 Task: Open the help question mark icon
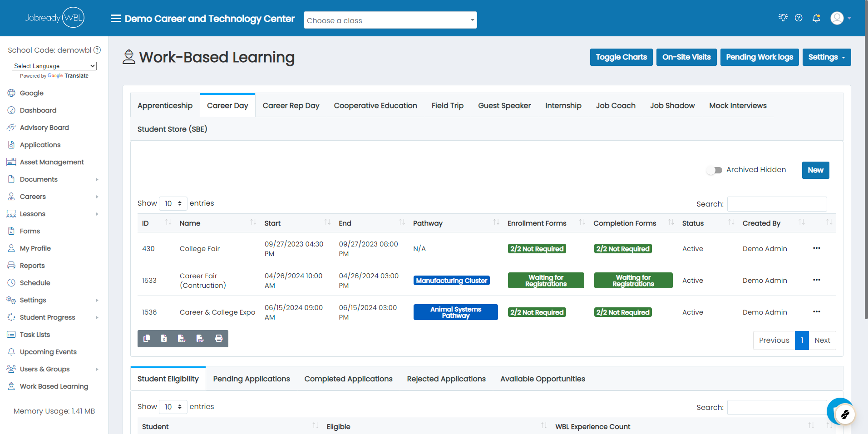pyautogui.click(x=799, y=18)
